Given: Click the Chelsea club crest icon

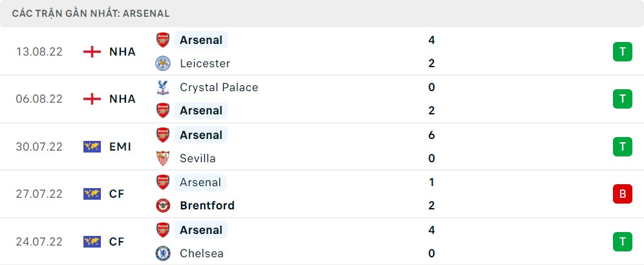Looking at the screenshot, I should pyautogui.click(x=163, y=253).
